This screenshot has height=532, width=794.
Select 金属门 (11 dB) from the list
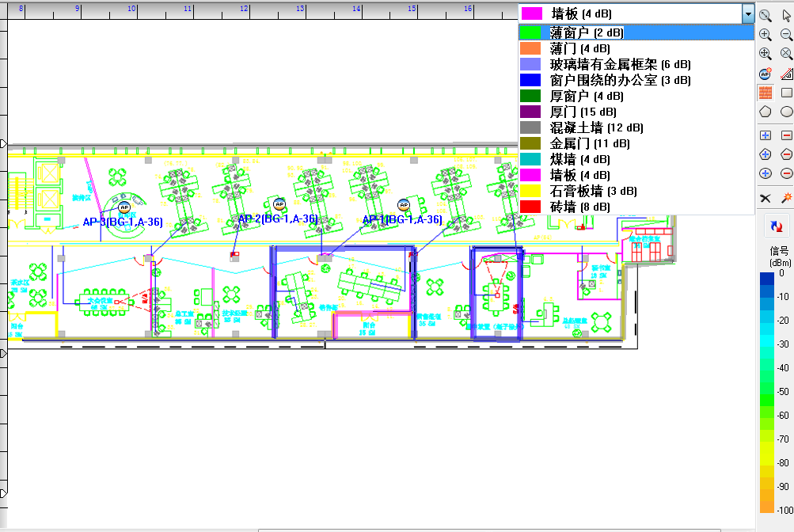click(x=590, y=143)
